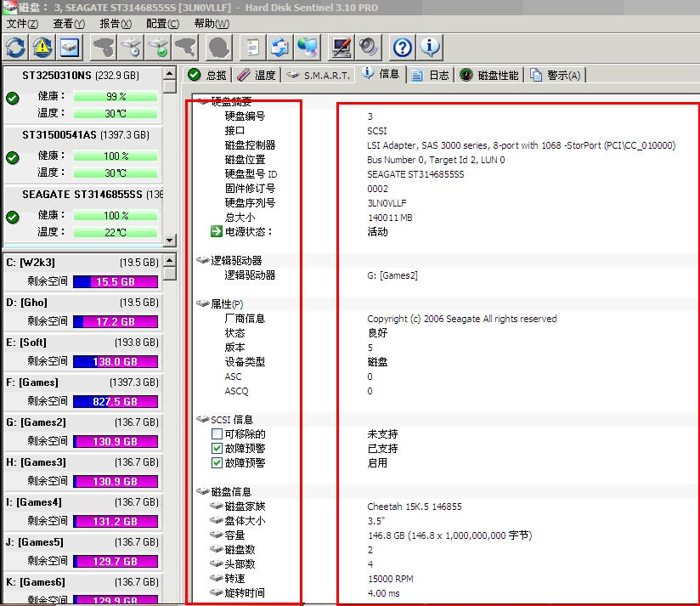Click the globe and monitor network toolbar icon
Image resolution: width=700 pixels, height=606 pixels.
[x=308, y=48]
